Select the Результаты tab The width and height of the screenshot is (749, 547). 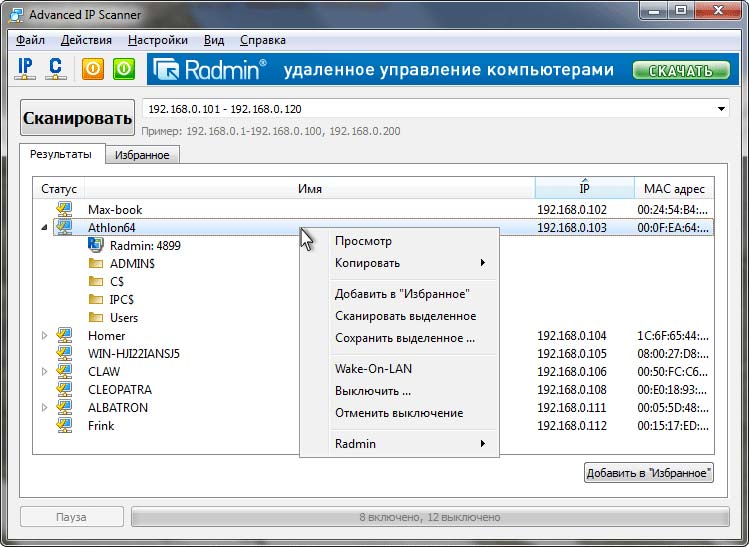click(x=61, y=154)
